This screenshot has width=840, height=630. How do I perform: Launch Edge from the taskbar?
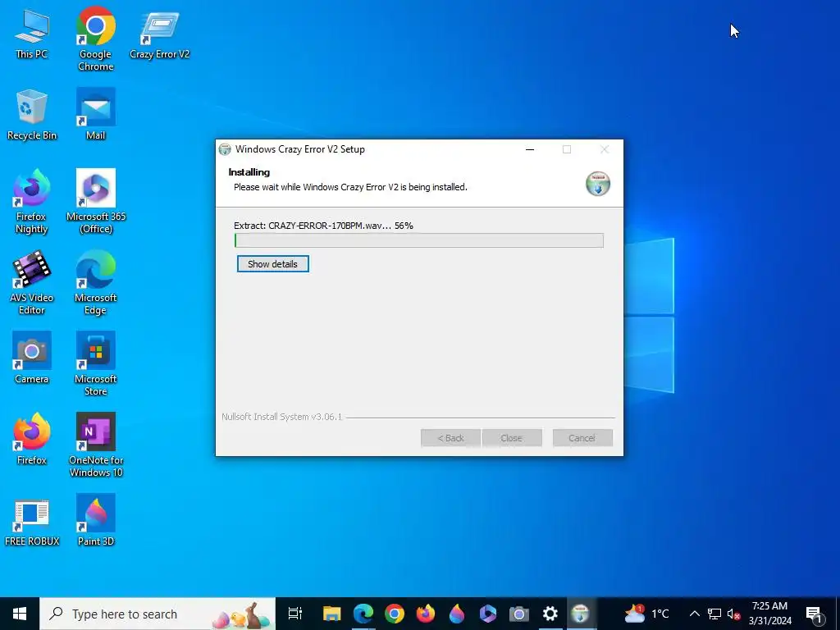pos(363,614)
